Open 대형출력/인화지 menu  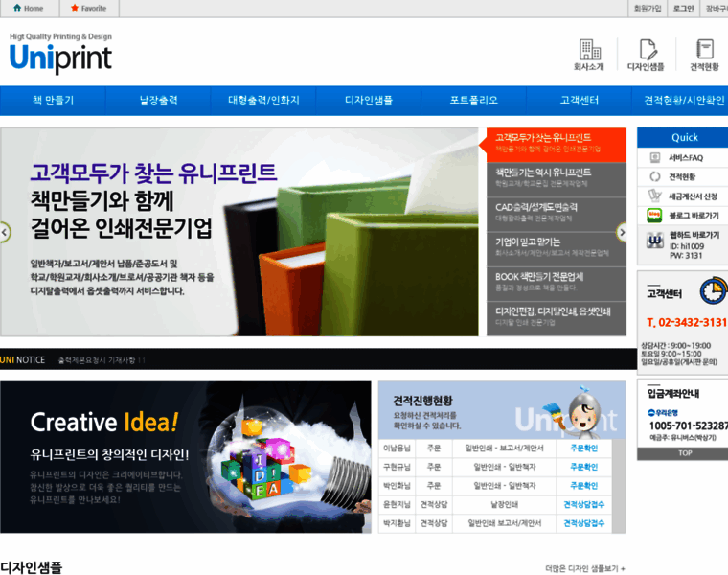point(263,101)
